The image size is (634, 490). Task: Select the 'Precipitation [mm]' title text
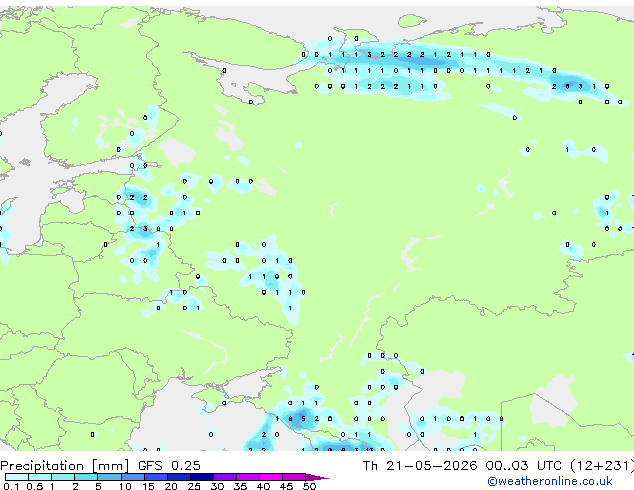(x=65, y=466)
